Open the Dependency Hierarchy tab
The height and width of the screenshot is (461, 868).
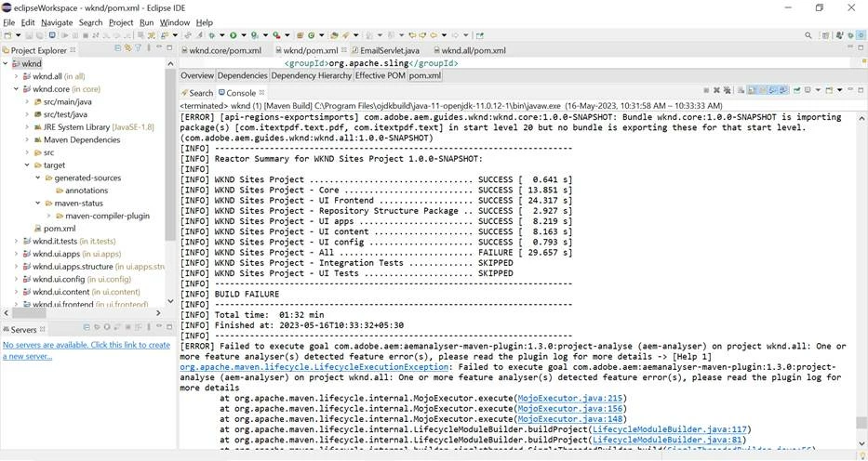click(x=311, y=75)
